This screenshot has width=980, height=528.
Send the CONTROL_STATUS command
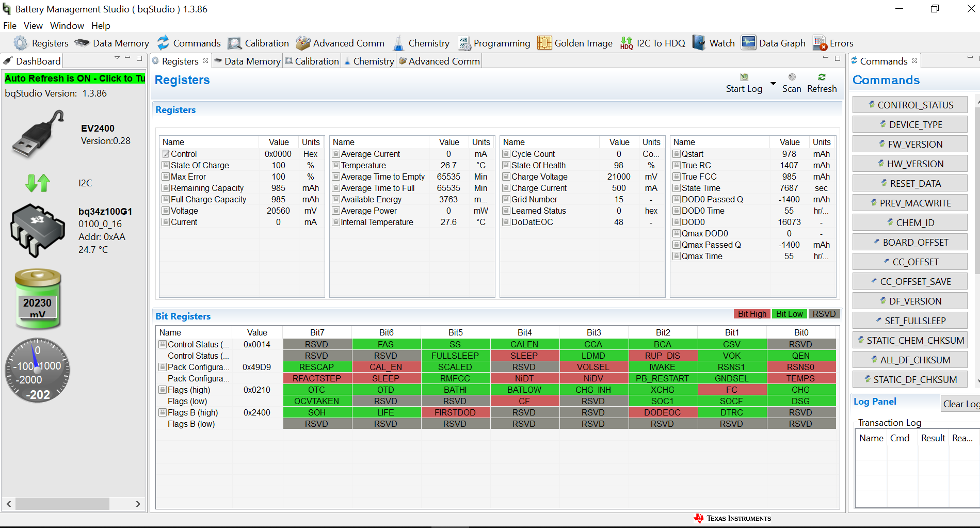(x=910, y=105)
